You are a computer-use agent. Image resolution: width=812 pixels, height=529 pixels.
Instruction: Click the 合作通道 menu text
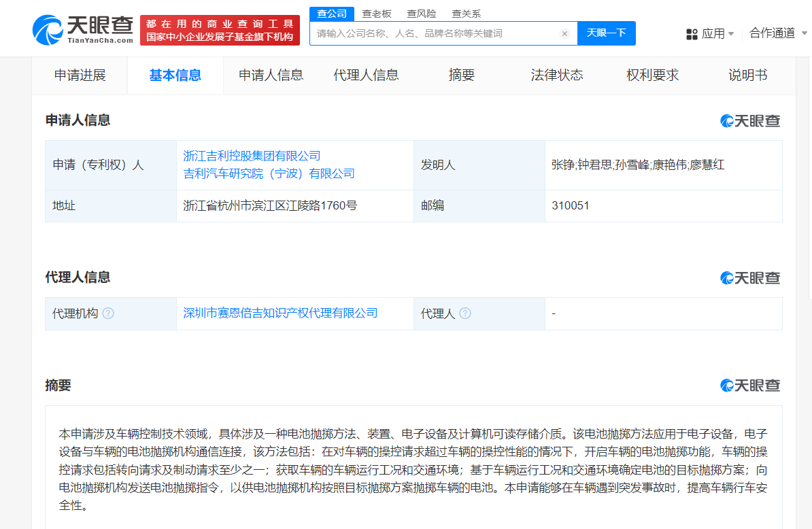(772, 33)
